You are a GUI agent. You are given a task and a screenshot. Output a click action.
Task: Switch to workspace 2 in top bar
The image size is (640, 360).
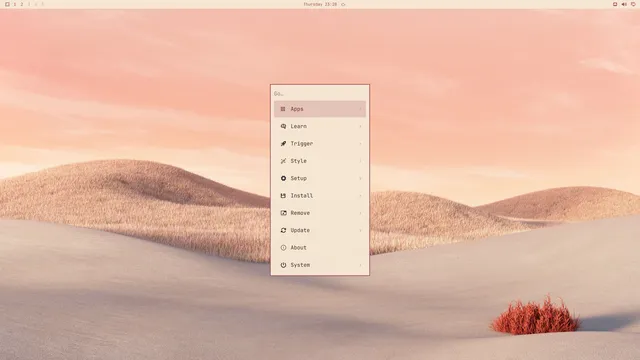(x=22, y=4)
